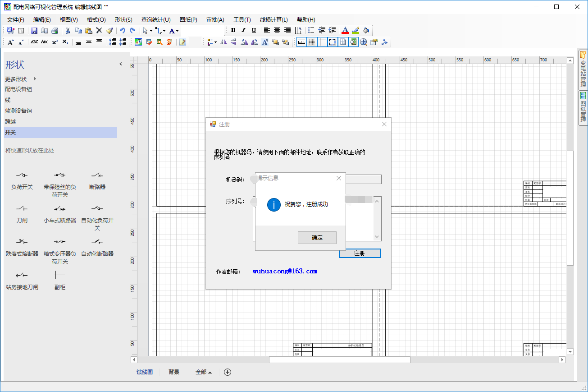
Task: Click the Print icon in the toolbar
Action: (x=55, y=31)
